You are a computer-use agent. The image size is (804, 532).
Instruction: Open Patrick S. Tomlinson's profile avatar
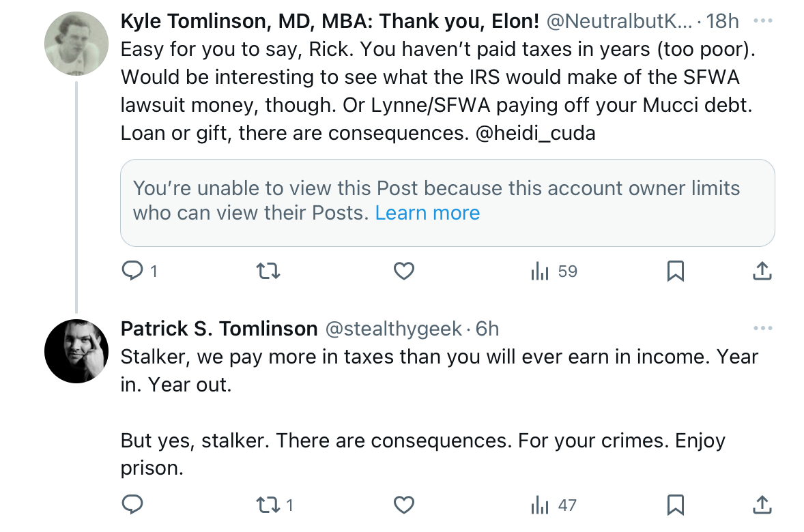[x=76, y=351]
